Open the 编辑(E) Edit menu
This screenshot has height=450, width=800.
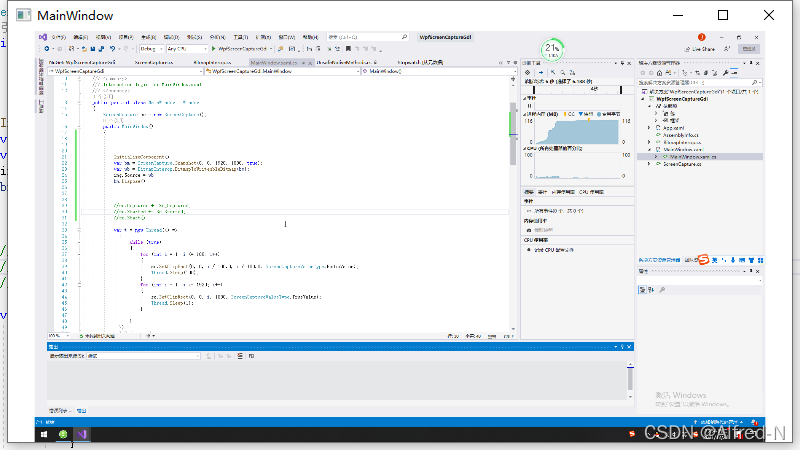(80, 37)
